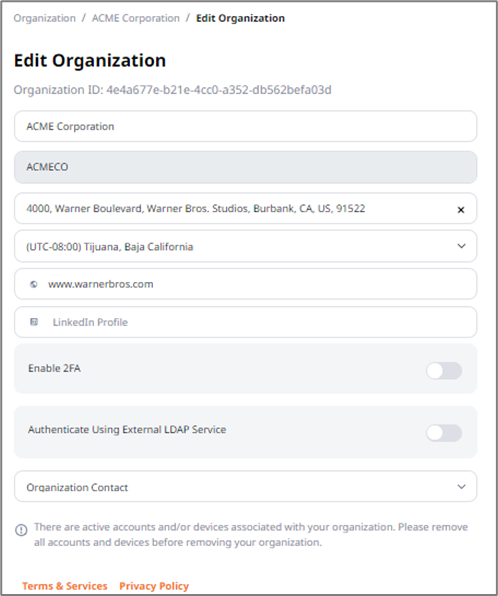Clear the address field with the X icon
Viewport: 498px width, 596px height.
pyautogui.click(x=461, y=210)
